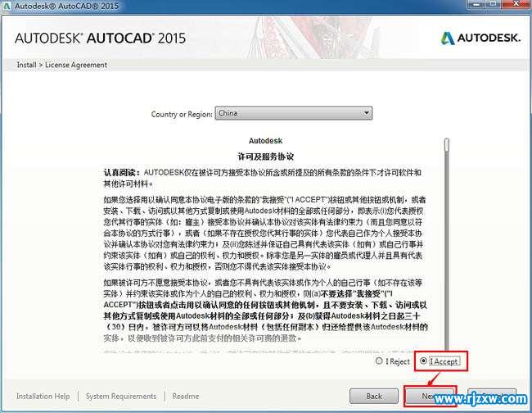Click the AUTODESK AUTOCAD 2015 banner title
Screen dimensions: 532x413
click(100, 38)
